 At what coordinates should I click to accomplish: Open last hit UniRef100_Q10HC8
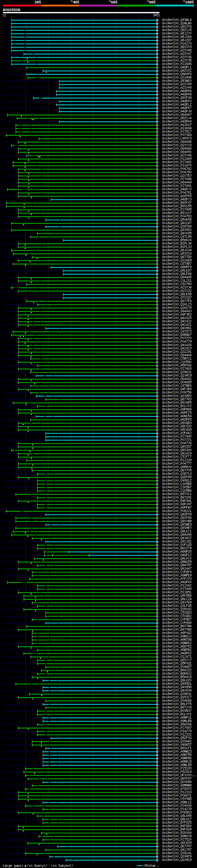(176, 860)
